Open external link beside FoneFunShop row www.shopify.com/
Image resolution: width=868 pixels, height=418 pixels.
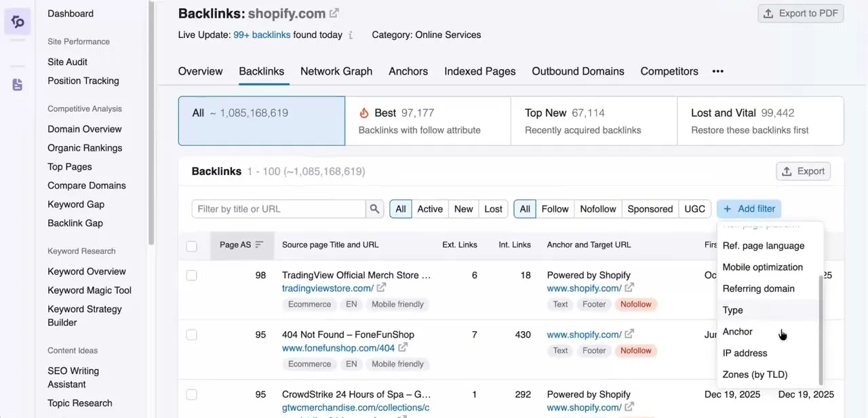pyautogui.click(x=629, y=334)
